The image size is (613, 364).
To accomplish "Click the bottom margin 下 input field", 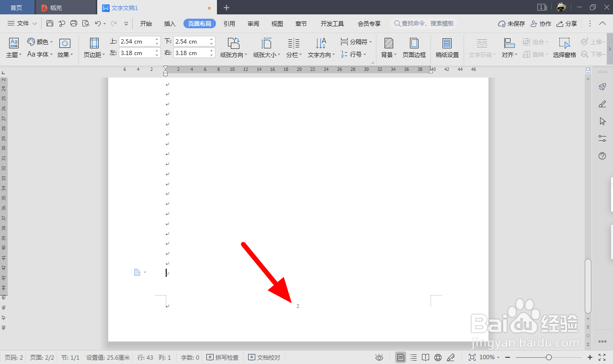I will (191, 42).
